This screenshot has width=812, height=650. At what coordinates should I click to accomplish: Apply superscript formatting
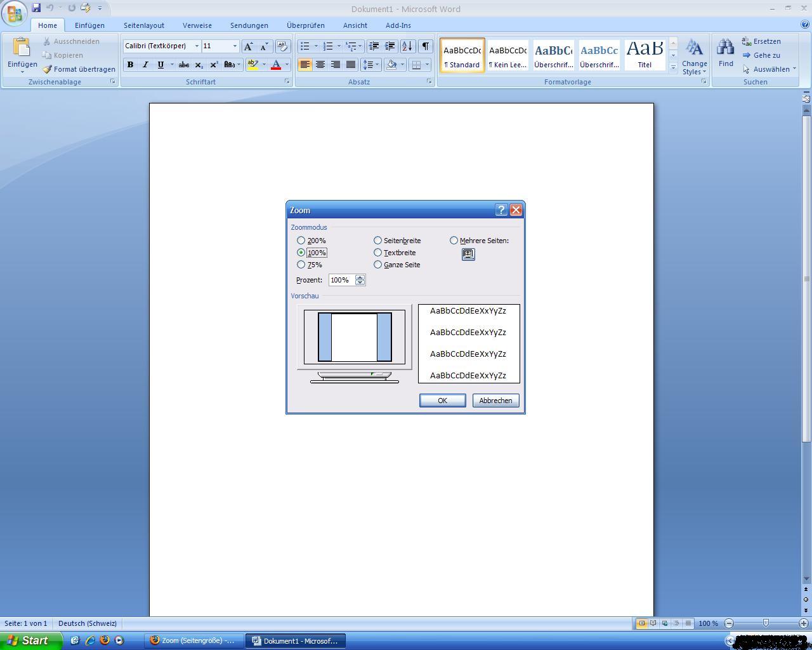point(214,65)
